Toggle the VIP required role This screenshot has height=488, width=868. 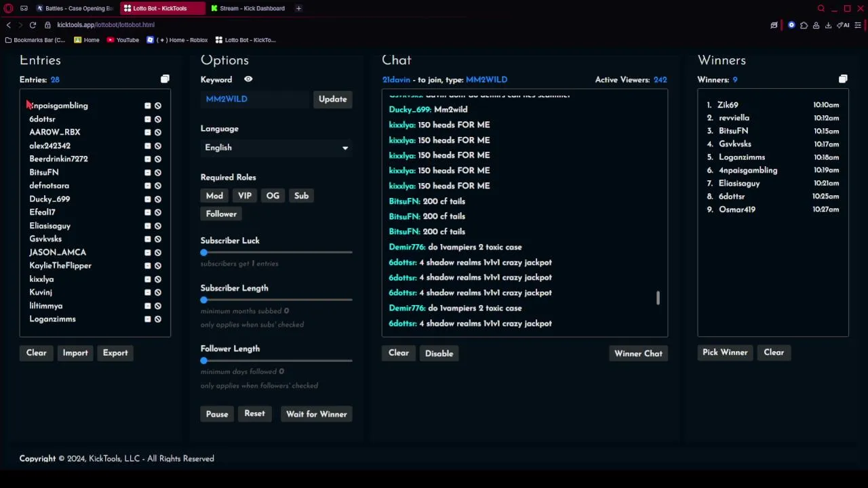tap(245, 196)
